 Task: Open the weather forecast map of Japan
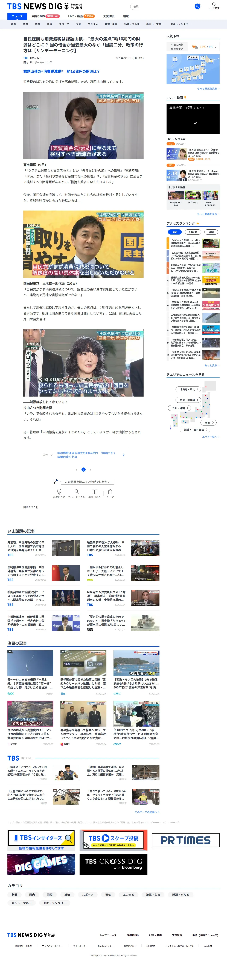click(193, 69)
